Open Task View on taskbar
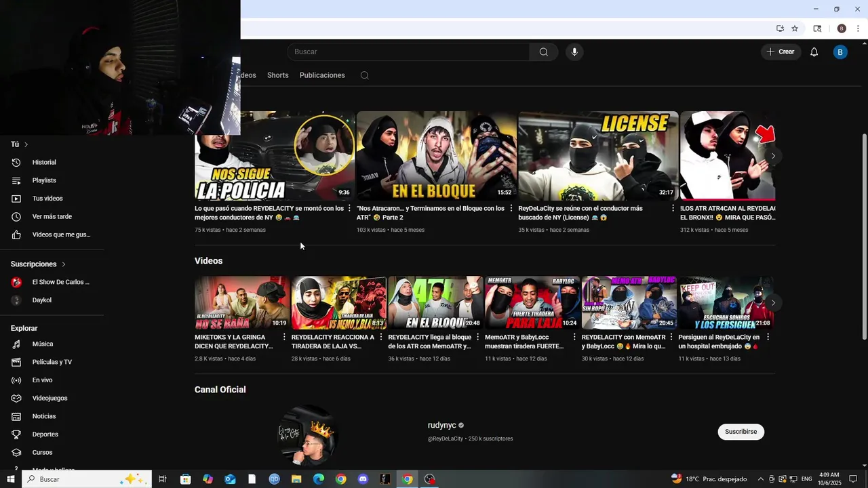 163,479
